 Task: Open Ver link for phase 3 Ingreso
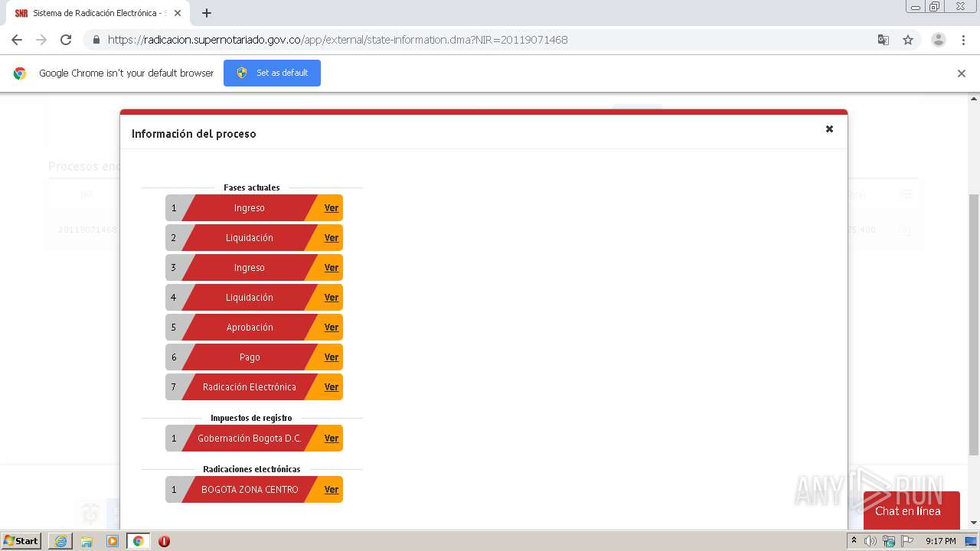tap(332, 268)
